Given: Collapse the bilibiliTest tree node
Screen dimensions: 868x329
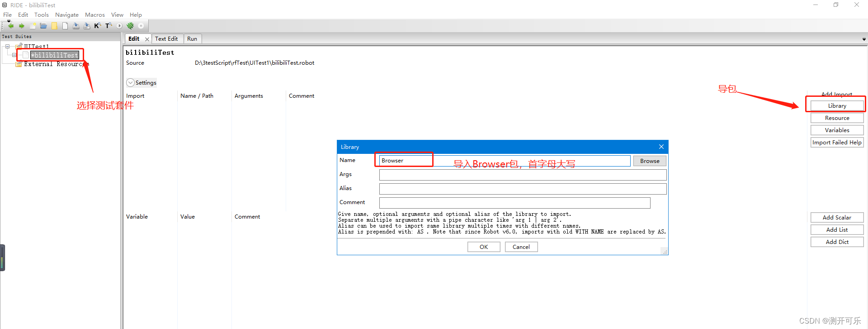Looking at the screenshot, I should pyautogui.click(x=14, y=55).
